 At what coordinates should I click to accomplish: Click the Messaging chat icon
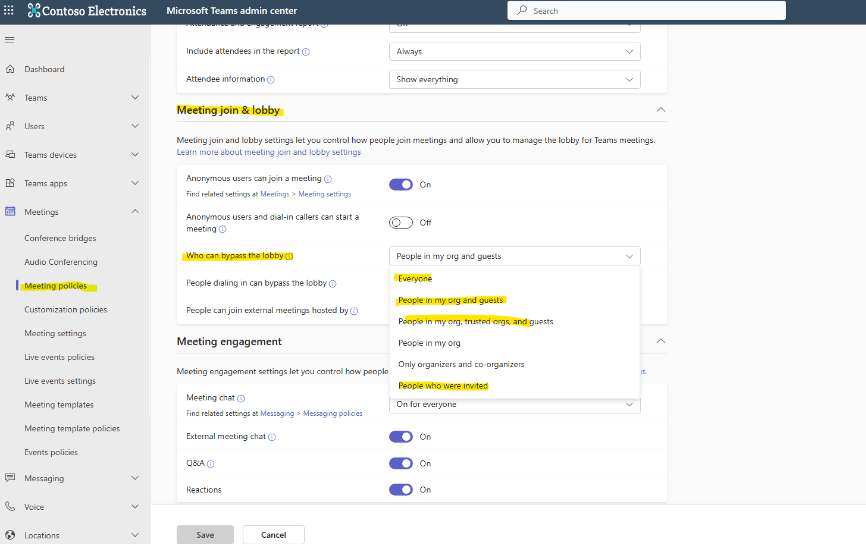coord(10,478)
